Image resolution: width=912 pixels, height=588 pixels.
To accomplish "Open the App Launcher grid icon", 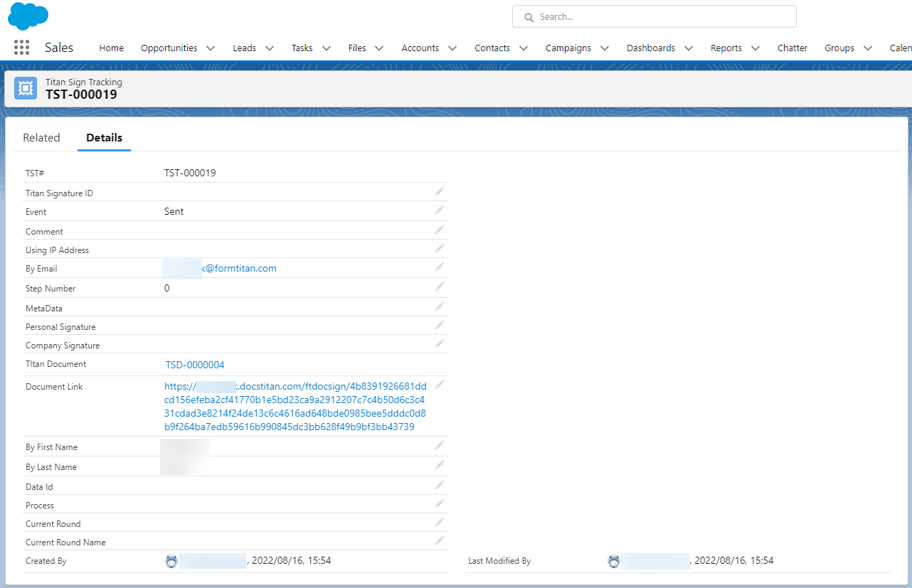I will (x=21, y=48).
